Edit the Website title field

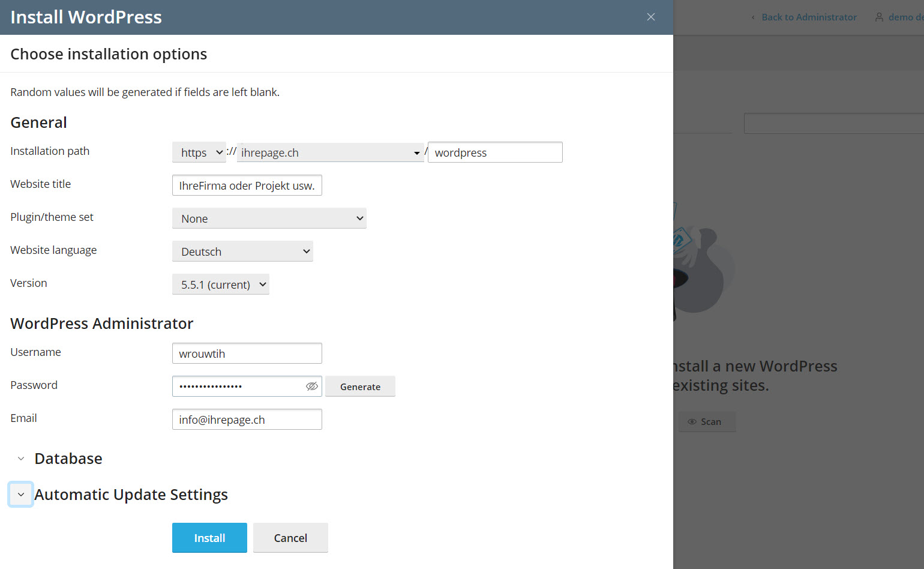pos(247,185)
